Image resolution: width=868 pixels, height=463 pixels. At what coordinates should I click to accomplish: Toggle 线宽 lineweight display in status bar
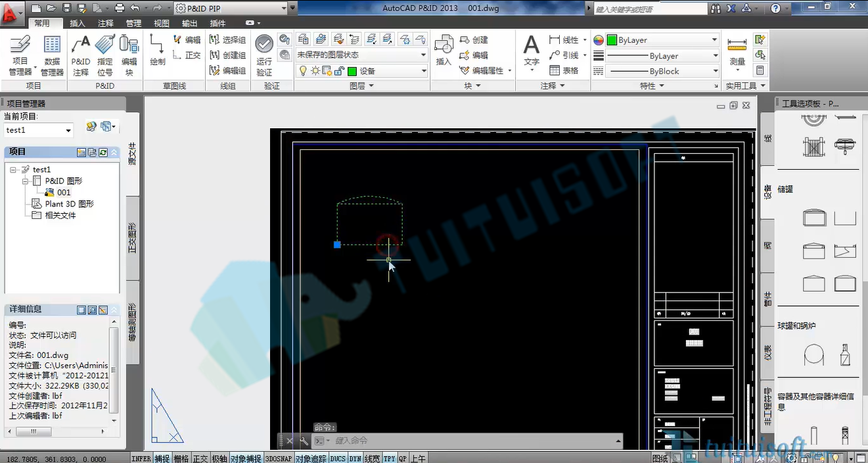coord(372,458)
